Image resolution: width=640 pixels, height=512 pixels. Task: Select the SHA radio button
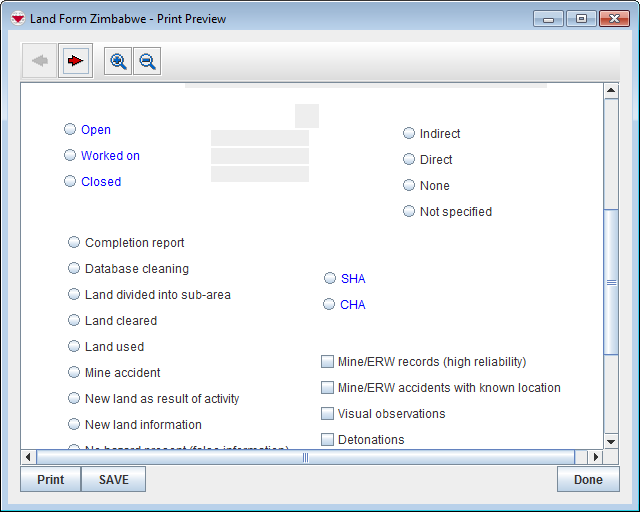tap(330, 278)
